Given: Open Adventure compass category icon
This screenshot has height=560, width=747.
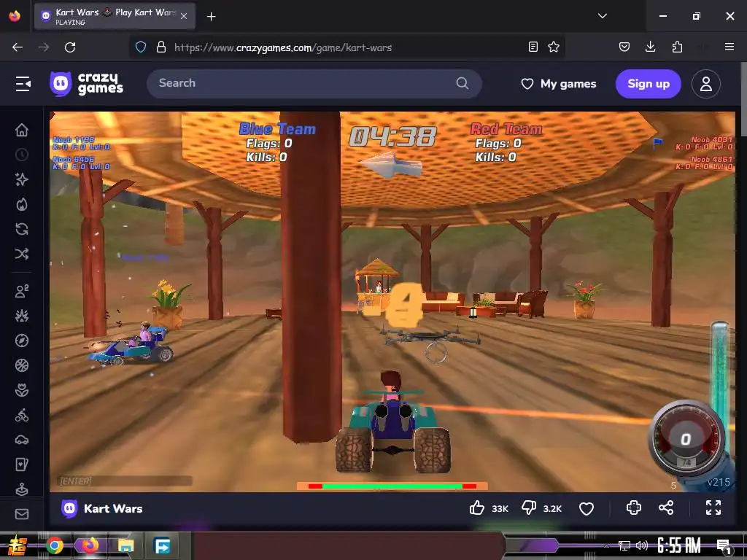Looking at the screenshot, I should coord(21,341).
